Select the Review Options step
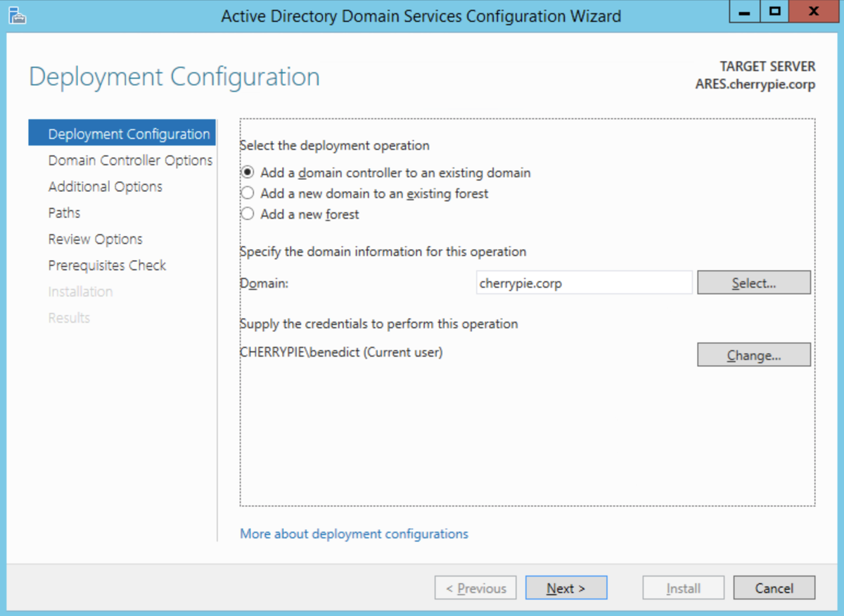The height and width of the screenshot is (616, 844). (x=96, y=239)
